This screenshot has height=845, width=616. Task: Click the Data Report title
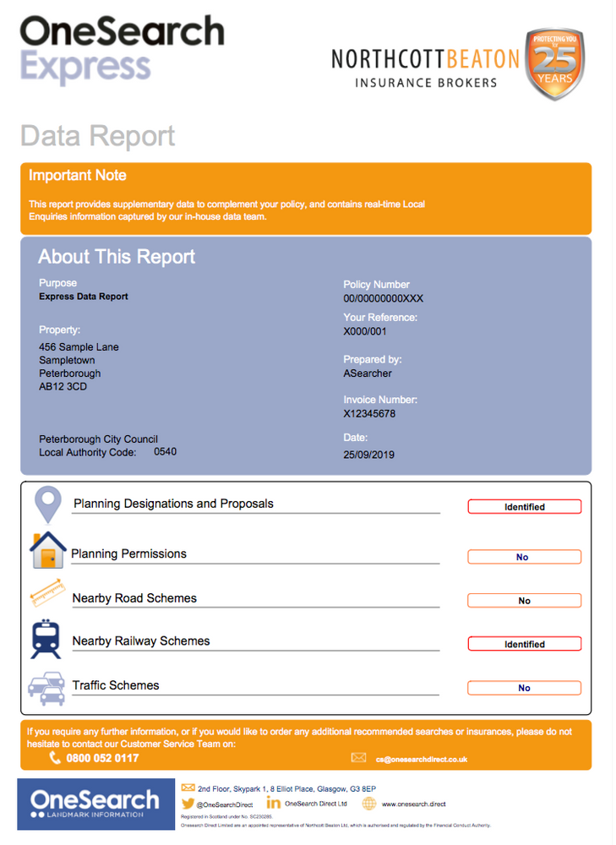(x=97, y=136)
